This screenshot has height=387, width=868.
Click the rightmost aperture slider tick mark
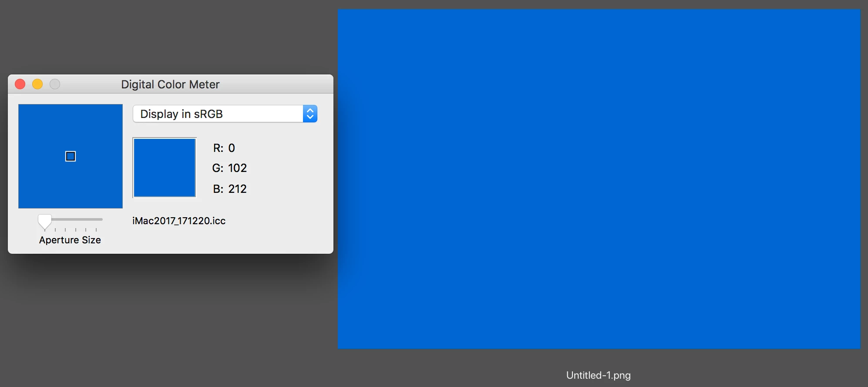point(96,229)
